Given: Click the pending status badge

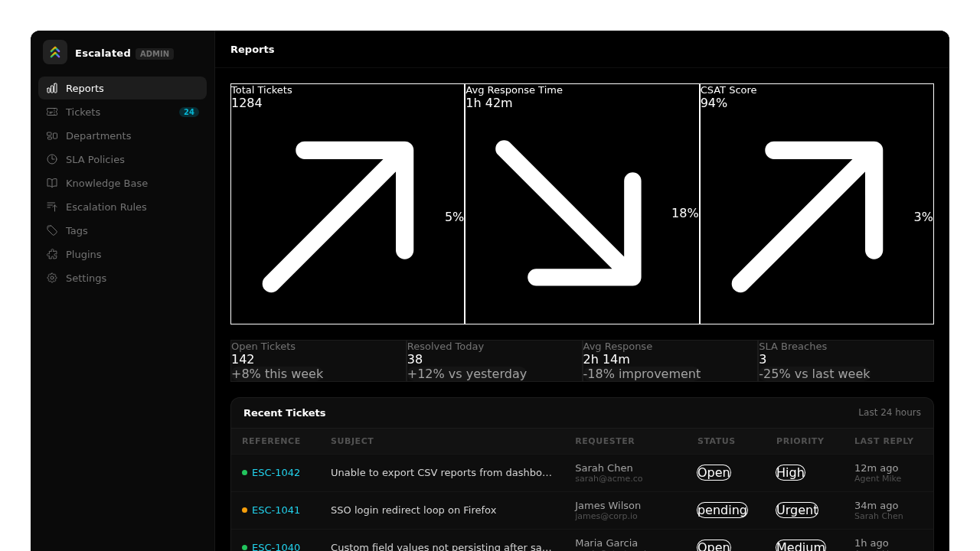Looking at the screenshot, I should [x=722, y=510].
